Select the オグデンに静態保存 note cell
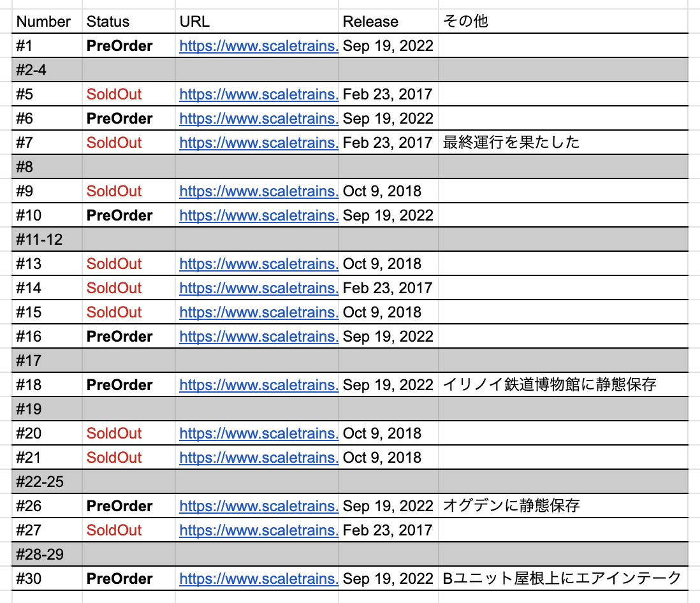 [511, 506]
